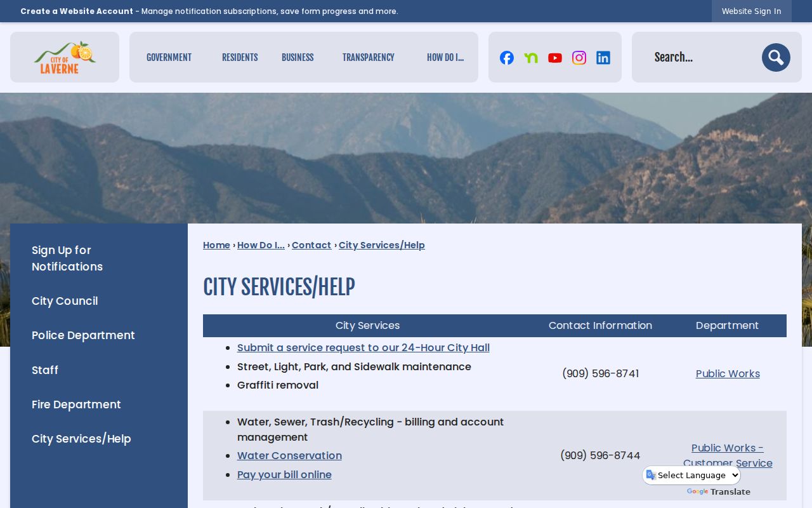Open the Pay your bill online link
The image size is (812, 508).
tap(284, 474)
